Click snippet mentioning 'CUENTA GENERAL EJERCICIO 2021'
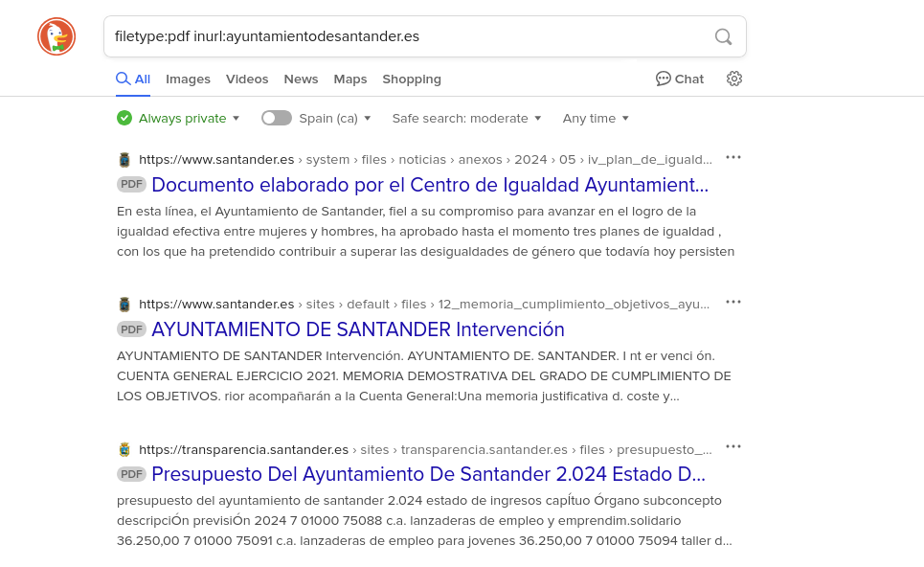This screenshot has width=924, height=567. pyautogui.click(x=423, y=376)
